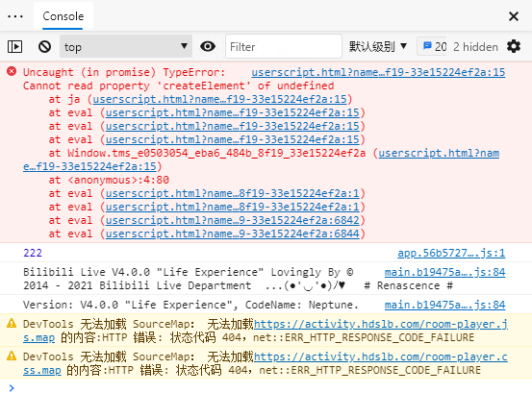This screenshot has width=532, height=418.
Task: Open the three-dots more tools menu
Action: click(15, 16)
